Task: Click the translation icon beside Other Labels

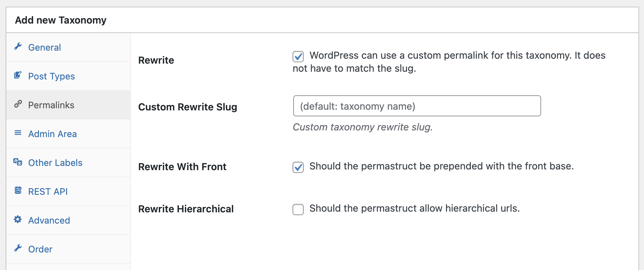Action: [x=18, y=162]
